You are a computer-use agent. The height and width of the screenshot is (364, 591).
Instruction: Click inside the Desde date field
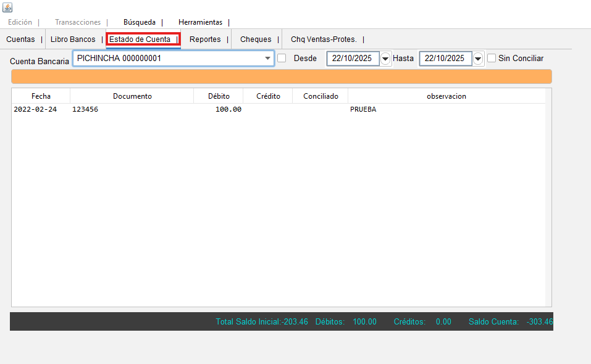pos(353,59)
